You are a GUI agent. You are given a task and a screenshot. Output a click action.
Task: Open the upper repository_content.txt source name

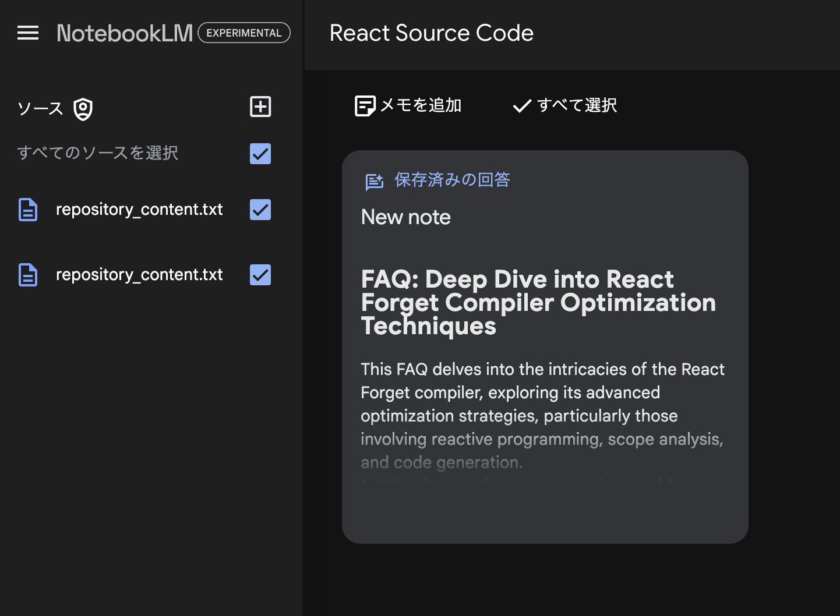point(139,210)
